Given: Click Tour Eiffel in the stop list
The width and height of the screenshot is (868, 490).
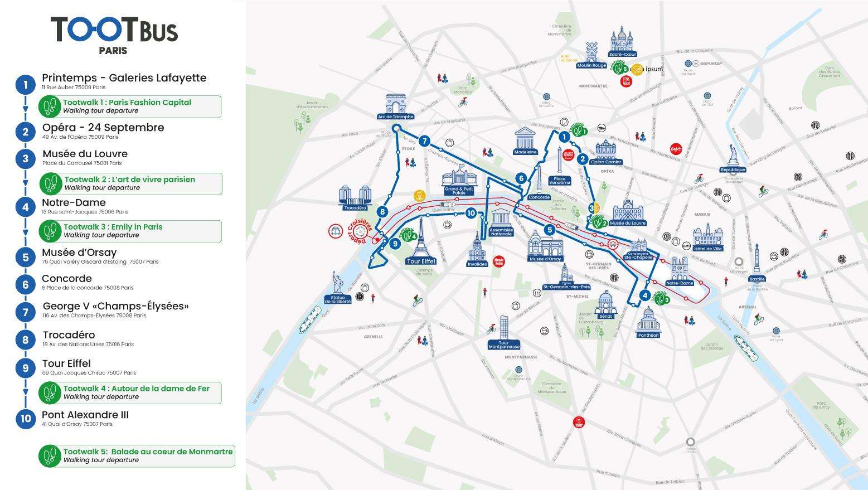Looking at the screenshot, I should [66, 363].
